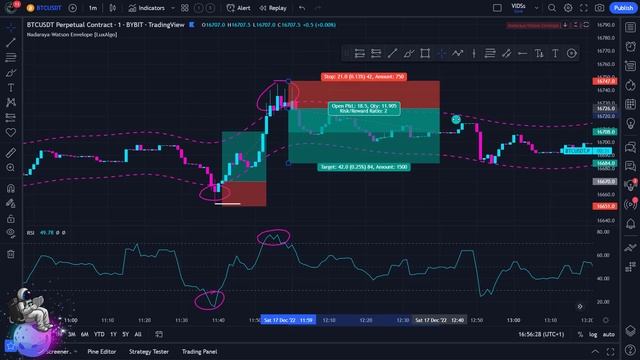
Task: Open the alerts clock panel in right sidebar
Action: pos(630,47)
